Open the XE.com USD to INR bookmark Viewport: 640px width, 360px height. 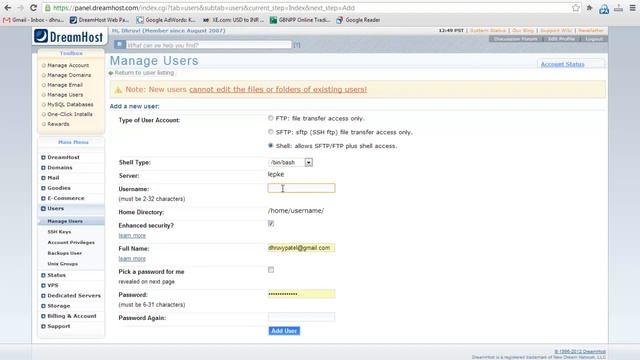click(233, 20)
